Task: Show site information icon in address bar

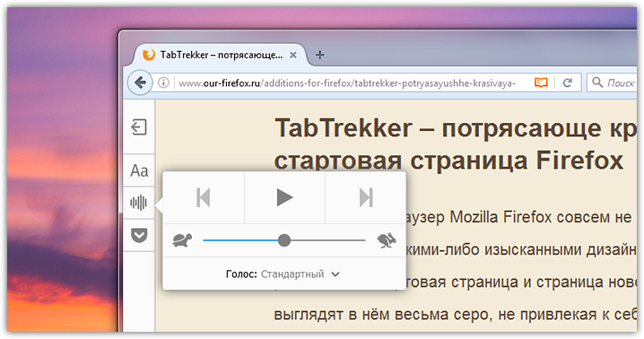Action: [163, 83]
